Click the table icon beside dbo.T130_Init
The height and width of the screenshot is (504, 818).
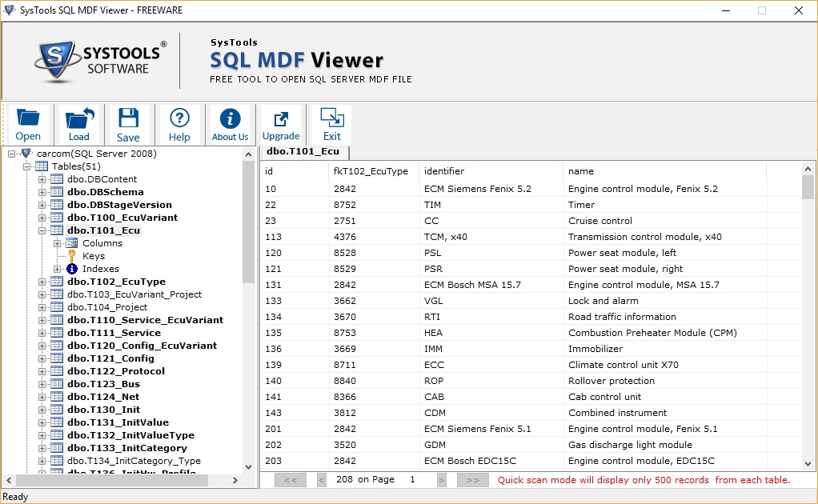(57, 410)
